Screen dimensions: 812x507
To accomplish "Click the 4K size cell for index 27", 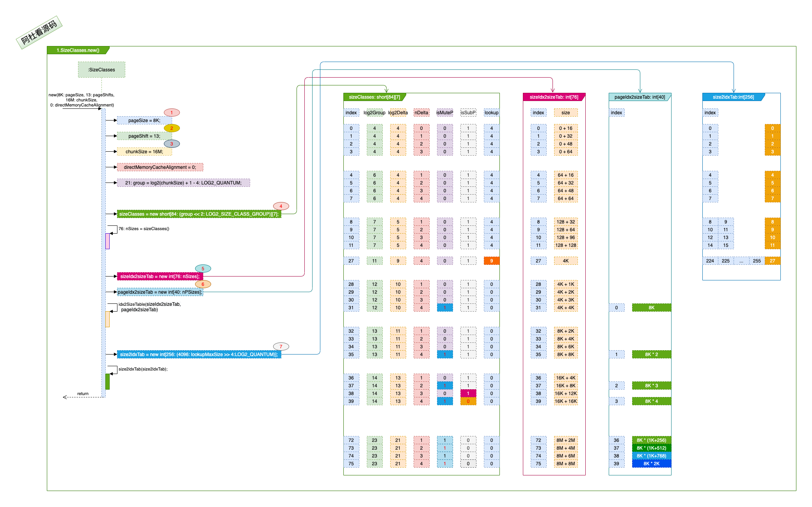I will pyautogui.click(x=566, y=261).
